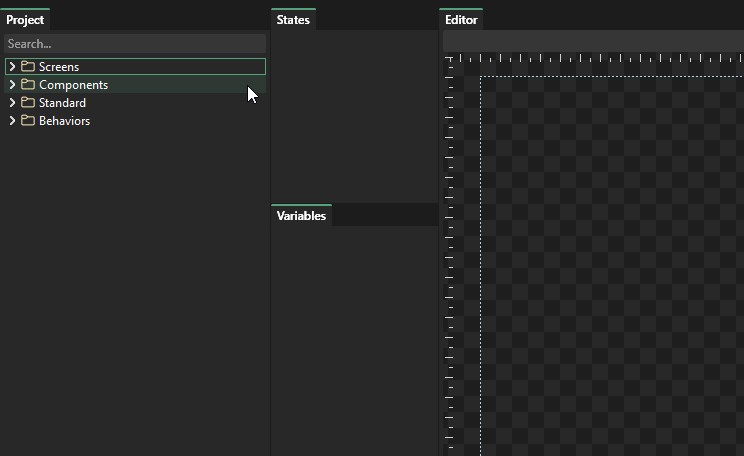Click the folder icon beside Components
The height and width of the screenshot is (456, 744).
(x=28, y=85)
